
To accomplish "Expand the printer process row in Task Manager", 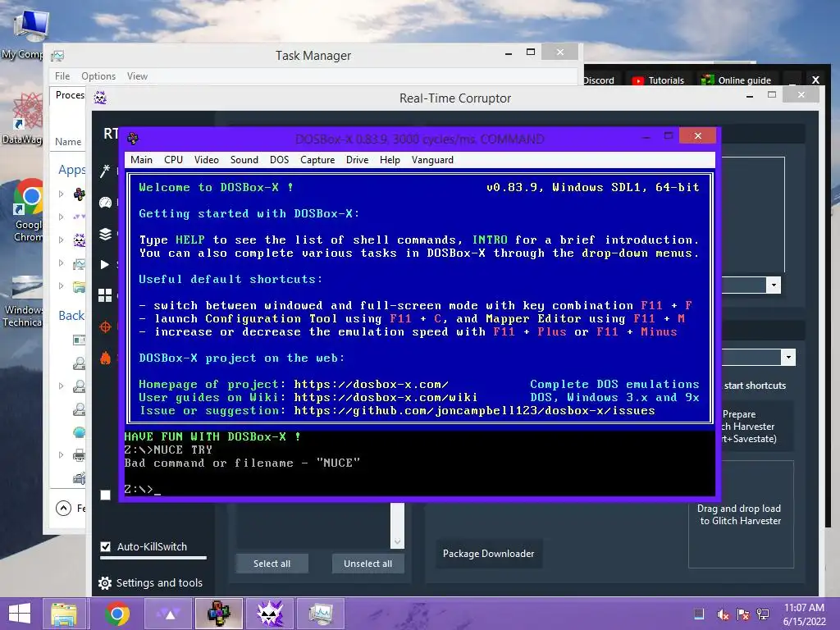I will 61,454.
